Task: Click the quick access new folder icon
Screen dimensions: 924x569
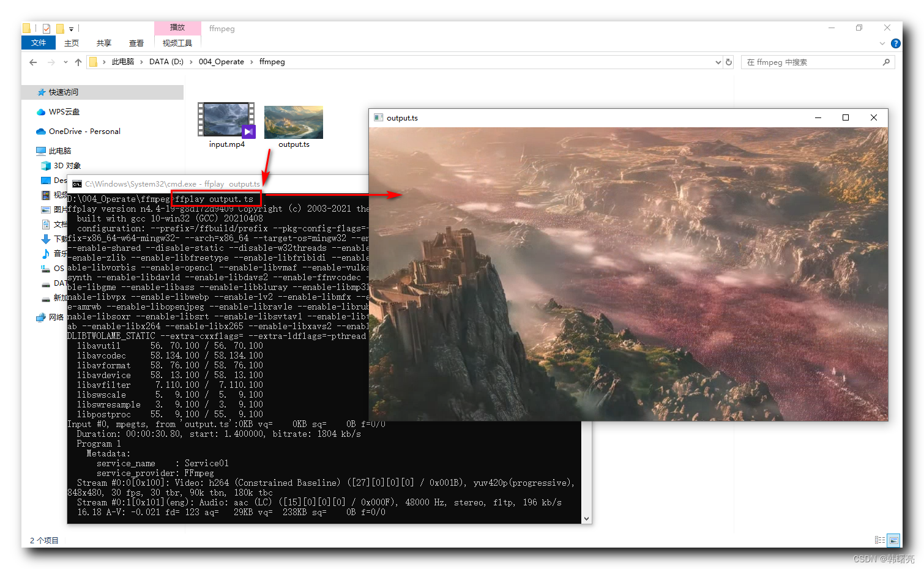Action: 60,28
